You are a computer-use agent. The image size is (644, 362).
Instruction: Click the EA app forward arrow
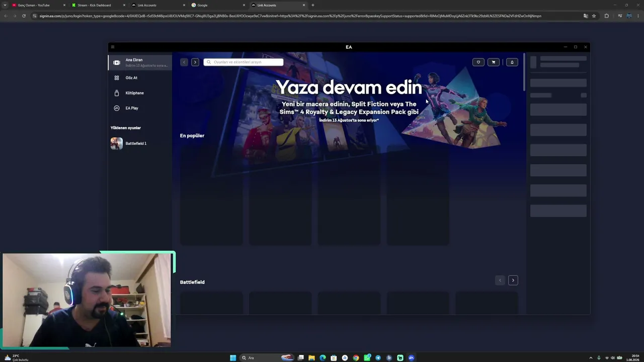click(195, 62)
